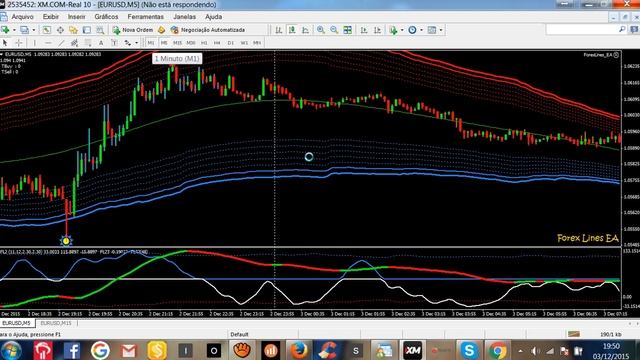This screenshot has height=360, width=640.
Task: Select the crosshair tool
Action: [19, 42]
